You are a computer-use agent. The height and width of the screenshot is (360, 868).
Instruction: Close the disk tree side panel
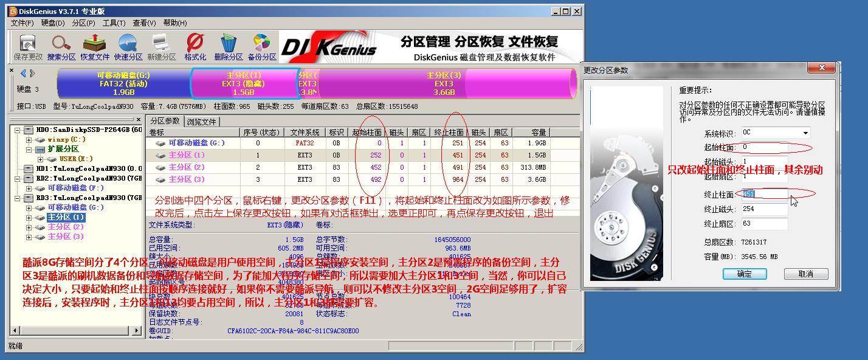pos(139,120)
